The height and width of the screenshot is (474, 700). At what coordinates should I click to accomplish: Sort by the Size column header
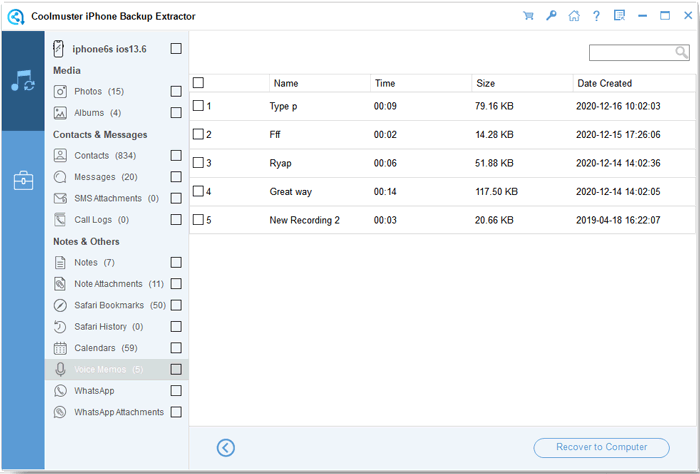pyautogui.click(x=522, y=83)
